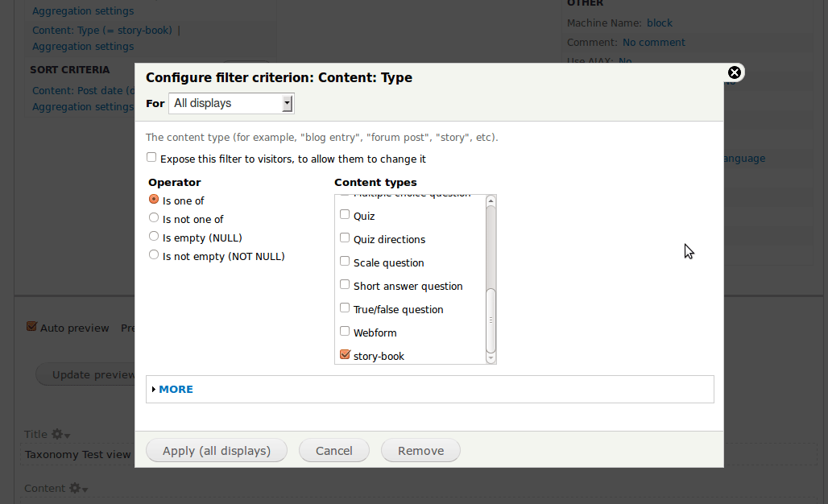This screenshot has height=504, width=828.
Task: Click the Remove button
Action: [421, 451]
